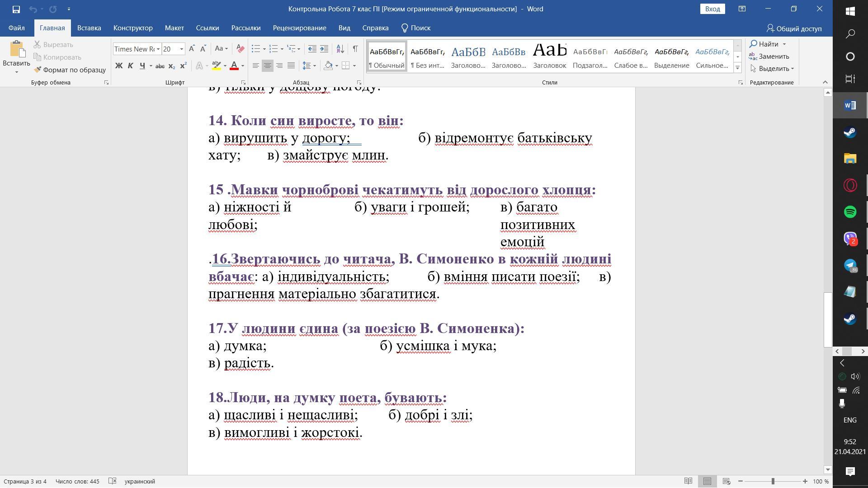Image resolution: width=868 pixels, height=488 pixels.
Task: Open line spacing options
Action: [309, 66]
